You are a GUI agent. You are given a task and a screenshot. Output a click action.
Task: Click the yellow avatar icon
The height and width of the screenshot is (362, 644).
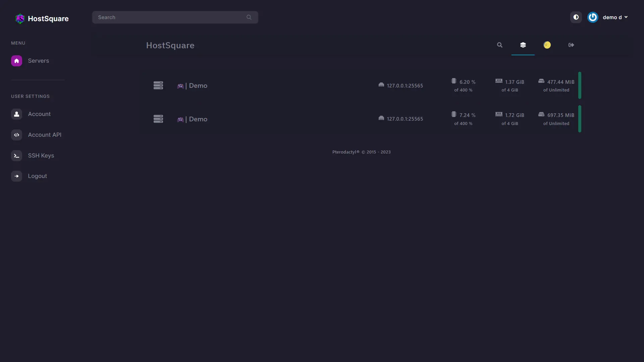coord(547,45)
